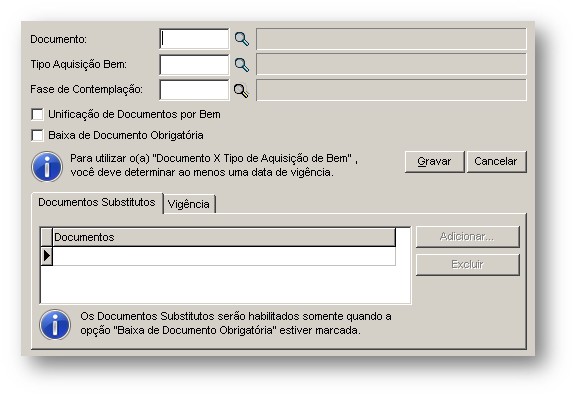The width and height of the screenshot is (577, 398).
Task: Check Baixa de Documento Obrigatória
Action: point(38,135)
